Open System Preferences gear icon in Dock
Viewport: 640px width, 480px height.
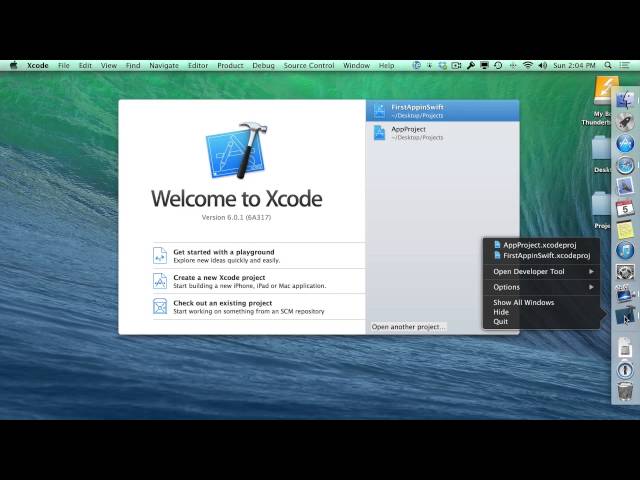point(625,272)
